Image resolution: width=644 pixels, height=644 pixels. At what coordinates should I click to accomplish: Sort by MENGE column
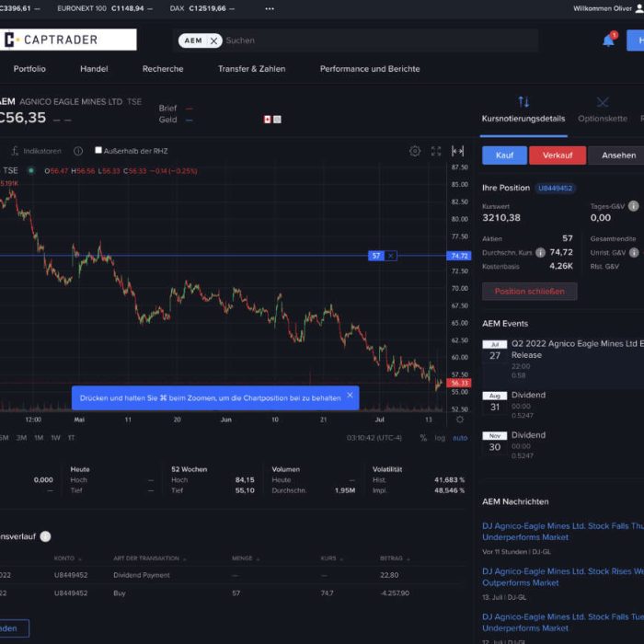point(246,558)
